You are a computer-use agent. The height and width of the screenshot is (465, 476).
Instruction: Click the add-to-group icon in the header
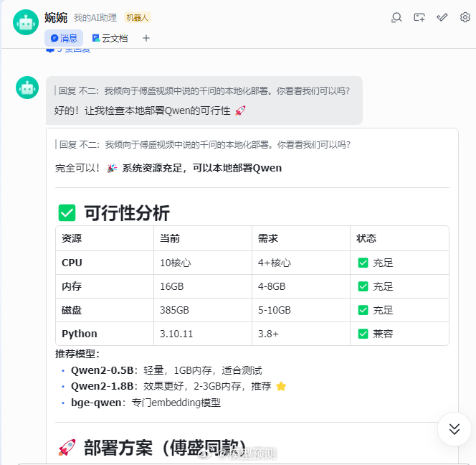click(x=419, y=17)
